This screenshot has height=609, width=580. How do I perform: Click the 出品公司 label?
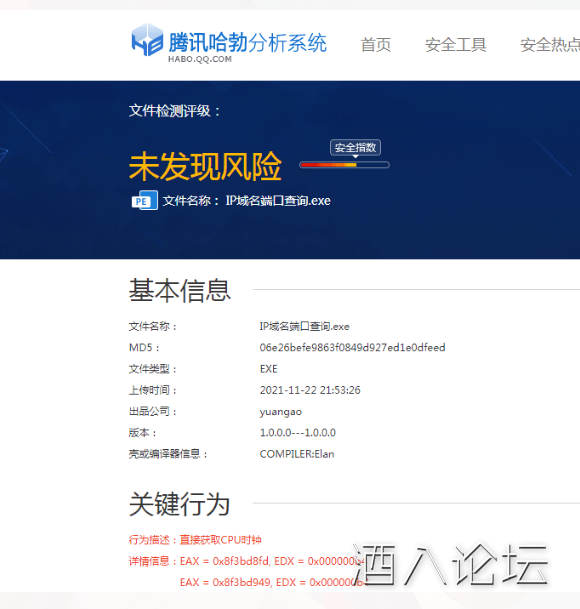coord(153,411)
